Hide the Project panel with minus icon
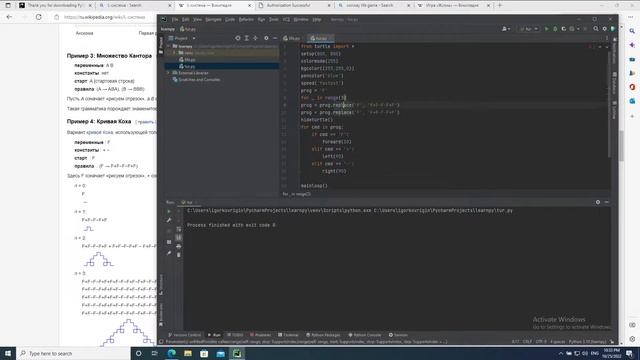 click(275, 38)
